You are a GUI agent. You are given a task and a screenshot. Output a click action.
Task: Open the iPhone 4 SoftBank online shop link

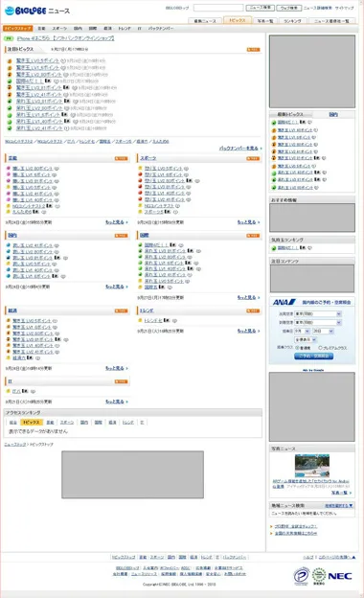coord(65,39)
